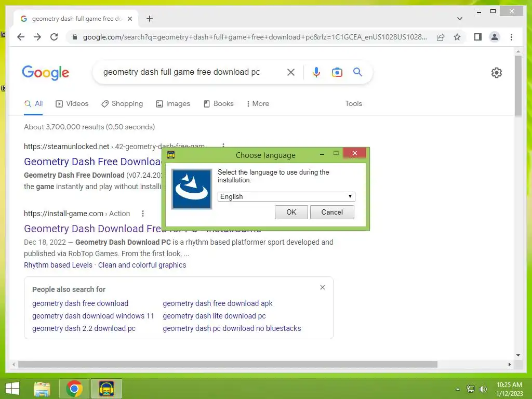
Task: Switch to the Videos tab
Action: point(72,104)
